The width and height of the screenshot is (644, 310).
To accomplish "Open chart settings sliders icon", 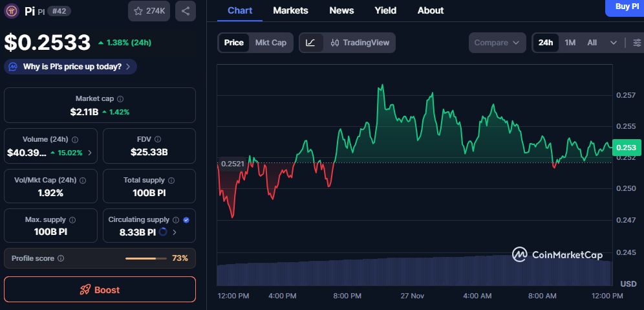I will (x=637, y=43).
